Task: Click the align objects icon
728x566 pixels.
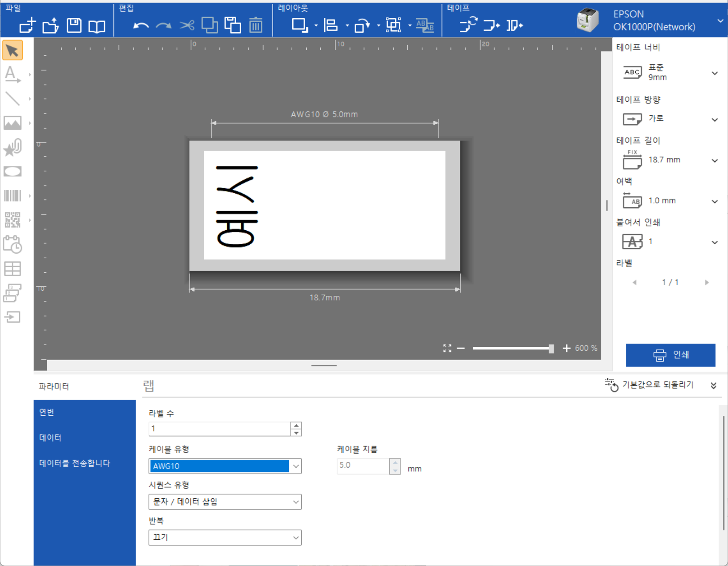Action: click(x=331, y=26)
